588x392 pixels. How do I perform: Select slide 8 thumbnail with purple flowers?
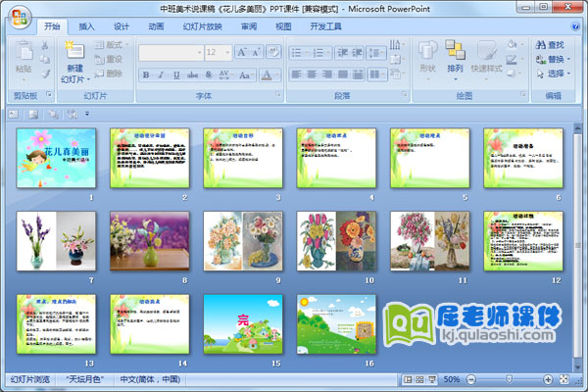pos(149,240)
